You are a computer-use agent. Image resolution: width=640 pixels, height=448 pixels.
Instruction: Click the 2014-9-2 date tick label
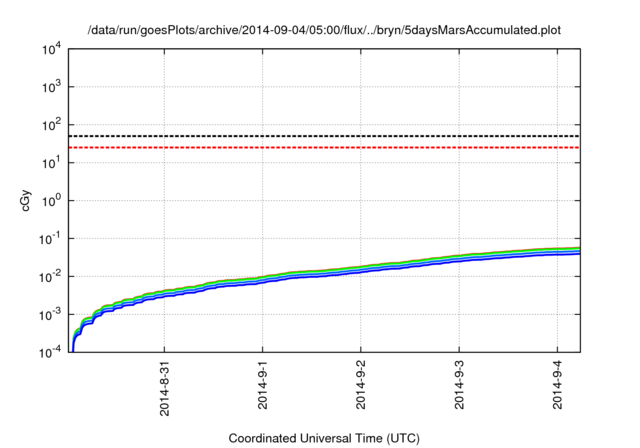(x=360, y=384)
